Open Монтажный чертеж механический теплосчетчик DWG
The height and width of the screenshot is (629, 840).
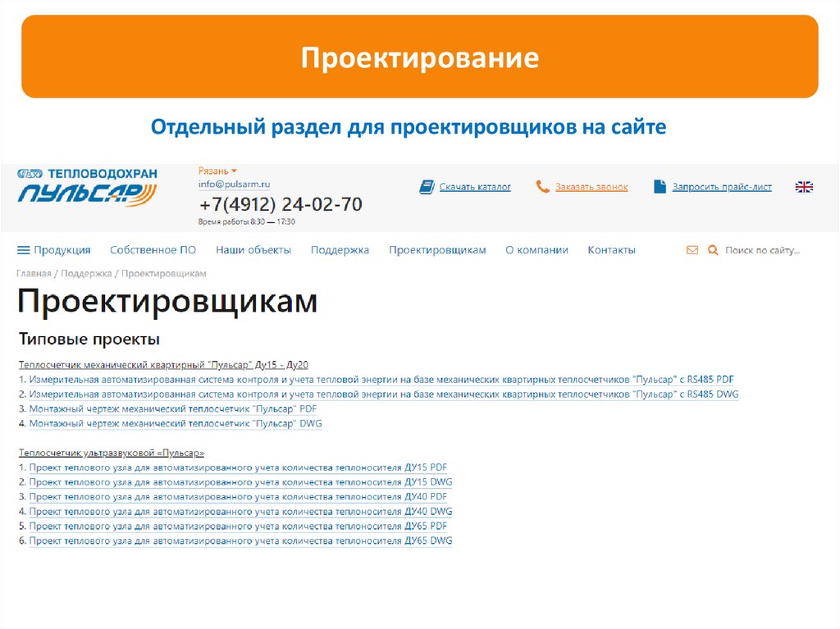click(176, 423)
